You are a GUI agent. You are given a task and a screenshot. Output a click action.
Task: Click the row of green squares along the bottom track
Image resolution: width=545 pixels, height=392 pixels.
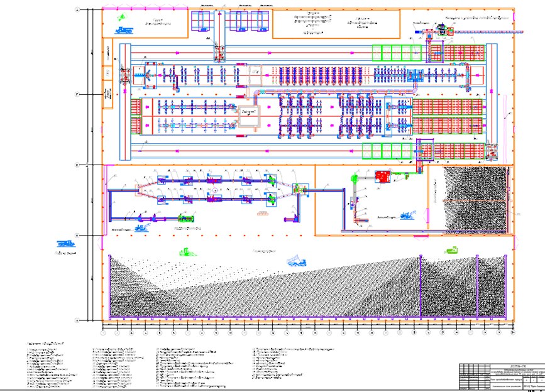(387, 151)
